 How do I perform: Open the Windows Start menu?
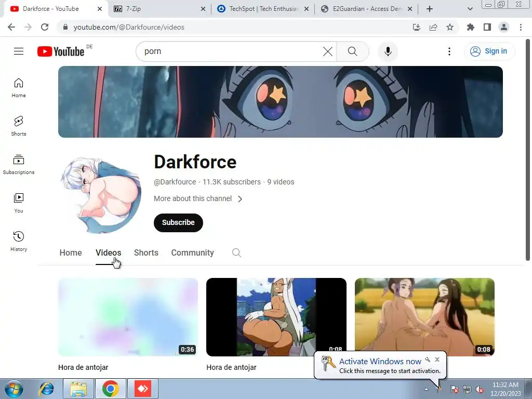tap(14, 389)
